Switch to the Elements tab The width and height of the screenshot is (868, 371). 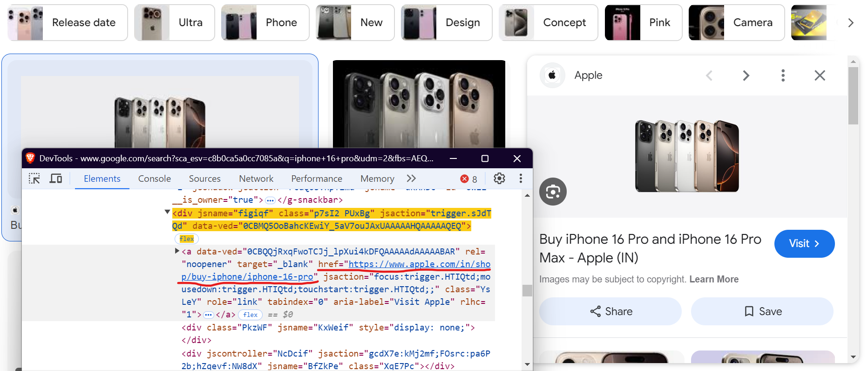(x=102, y=179)
